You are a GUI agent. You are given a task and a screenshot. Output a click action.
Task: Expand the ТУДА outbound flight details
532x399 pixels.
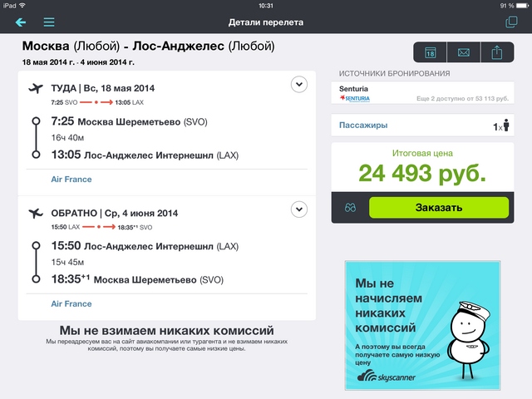tap(299, 85)
